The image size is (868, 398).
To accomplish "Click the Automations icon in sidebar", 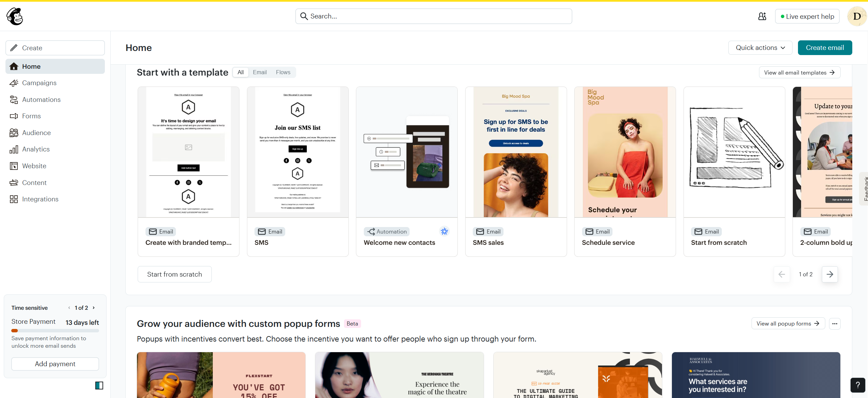I will 14,99.
